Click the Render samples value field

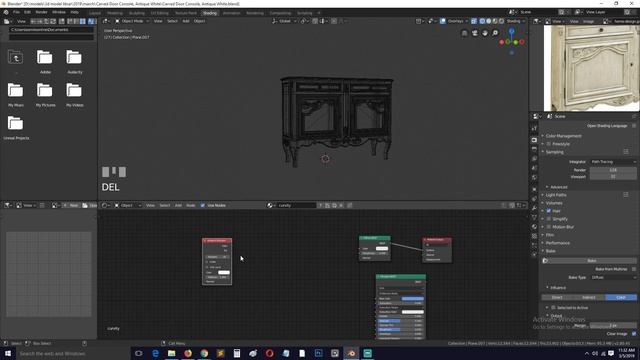(x=613, y=170)
